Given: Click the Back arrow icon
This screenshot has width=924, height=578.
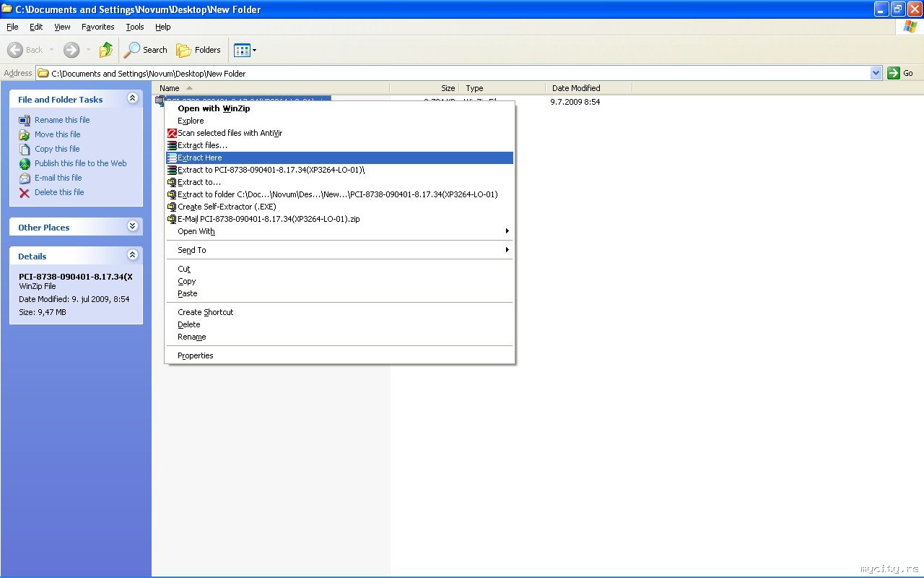Looking at the screenshot, I should [x=15, y=50].
